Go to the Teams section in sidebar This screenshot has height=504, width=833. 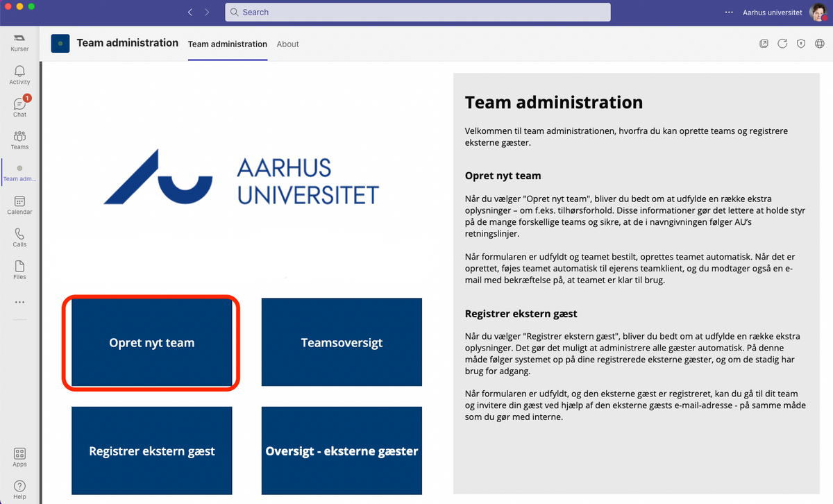(19, 140)
